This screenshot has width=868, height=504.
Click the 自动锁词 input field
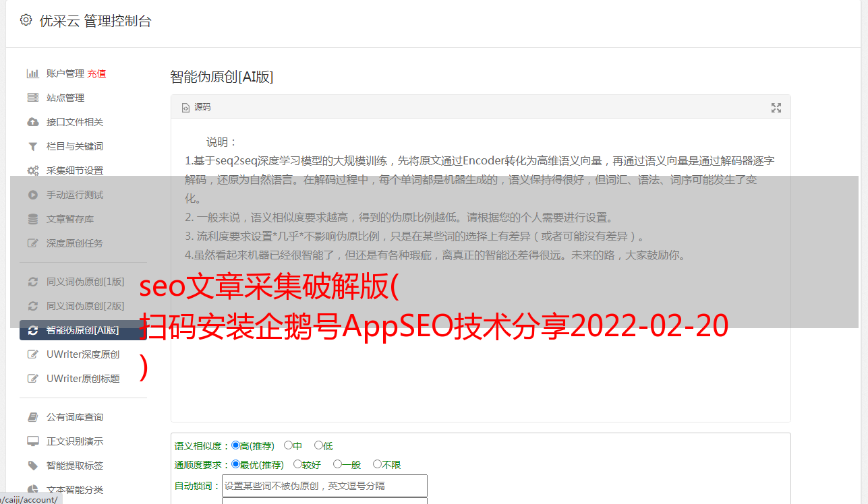tap(324, 486)
